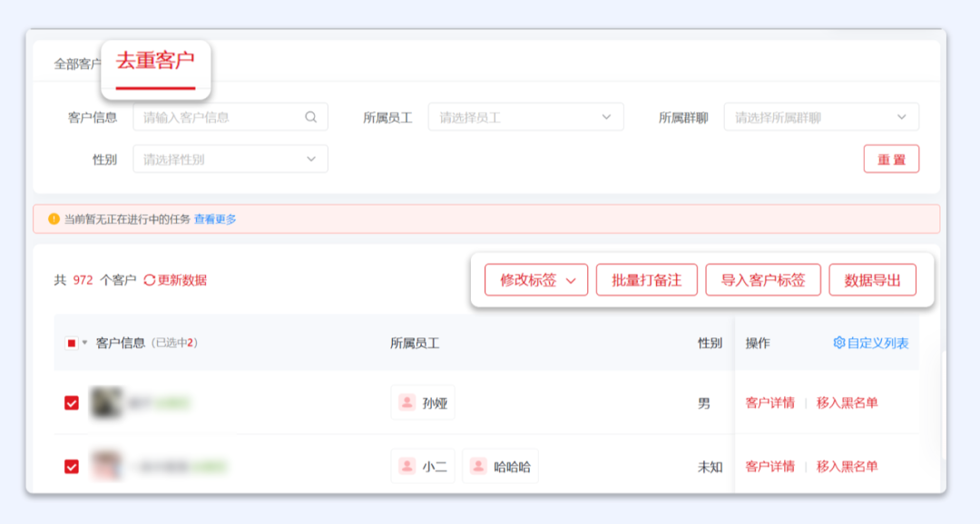Screen dimensions: 980x524
Task: Click the warning icon in the task notice bar
Action: [53, 219]
